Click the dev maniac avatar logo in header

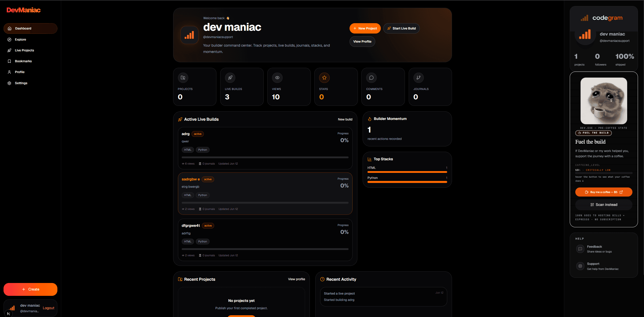coord(189,35)
